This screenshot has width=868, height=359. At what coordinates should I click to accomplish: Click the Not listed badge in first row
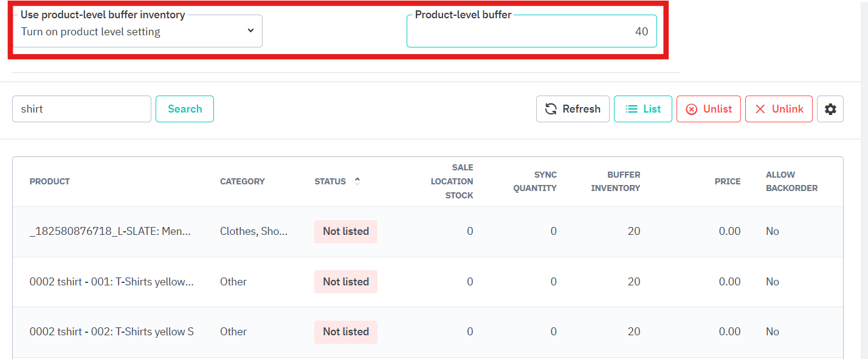point(345,231)
